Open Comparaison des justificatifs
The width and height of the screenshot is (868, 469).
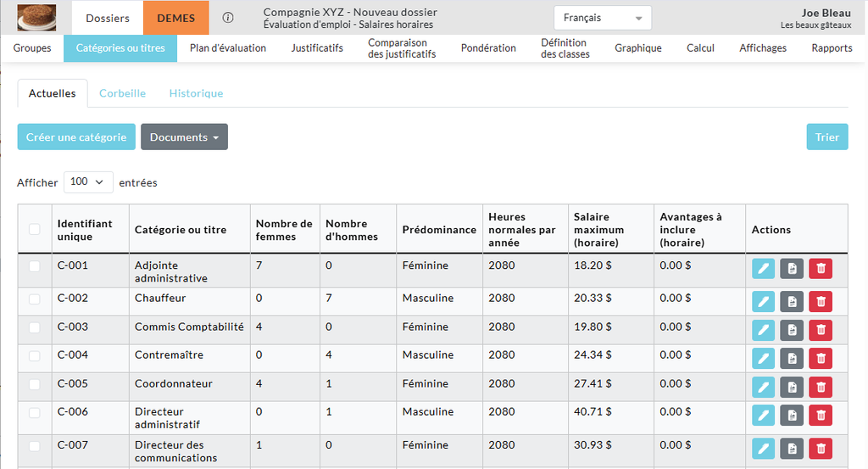[x=402, y=48]
